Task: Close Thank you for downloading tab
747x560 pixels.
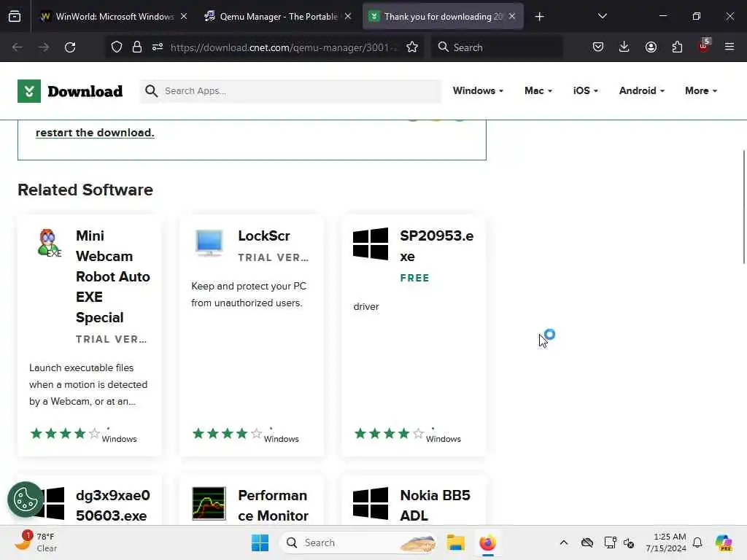Action: [511, 17]
